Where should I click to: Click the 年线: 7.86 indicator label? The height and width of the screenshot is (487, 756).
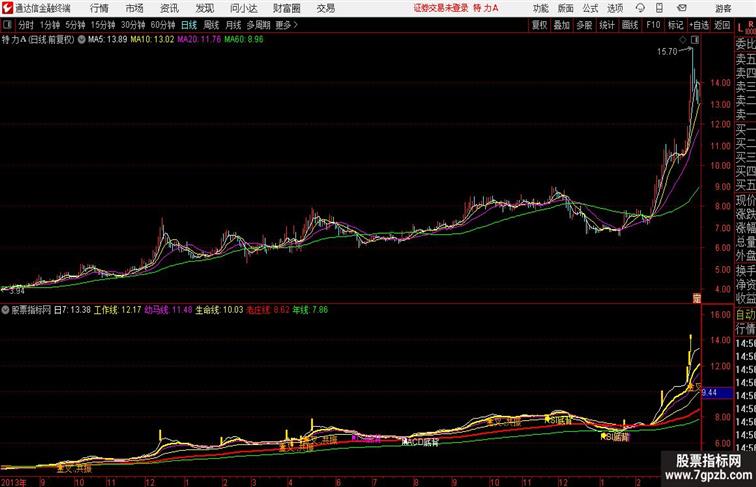point(310,310)
